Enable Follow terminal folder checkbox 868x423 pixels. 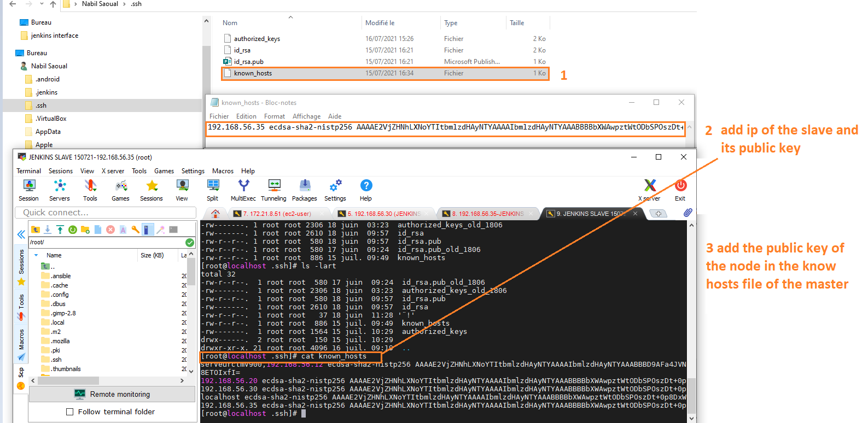point(69,412)
